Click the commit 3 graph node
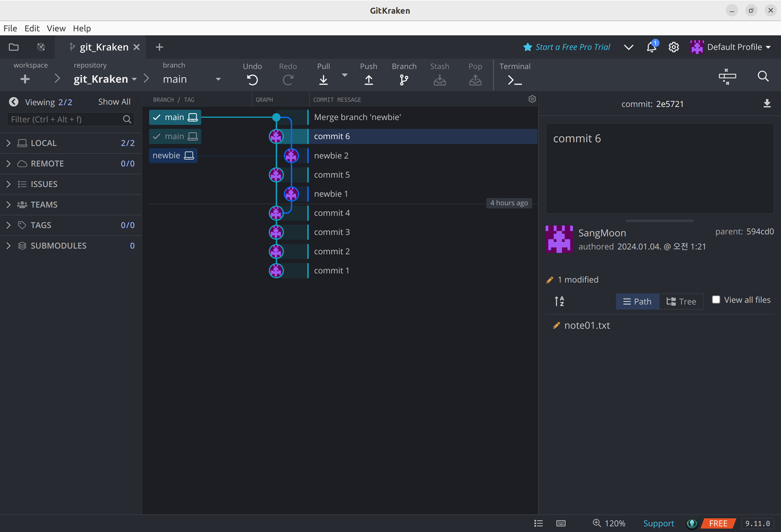 coord(276,232)
